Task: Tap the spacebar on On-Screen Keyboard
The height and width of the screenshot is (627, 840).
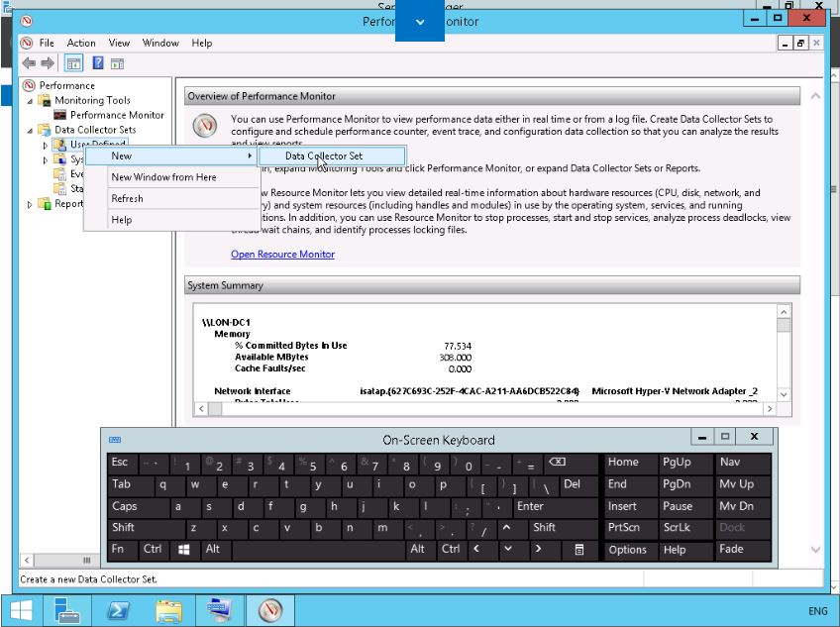Action: (x=318, y=550)
